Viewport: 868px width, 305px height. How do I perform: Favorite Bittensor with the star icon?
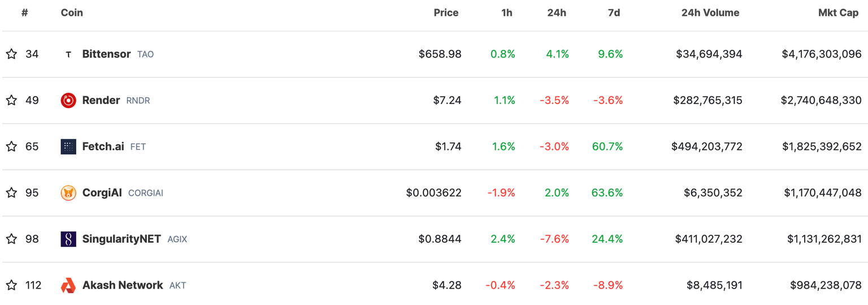click(11, 54)
